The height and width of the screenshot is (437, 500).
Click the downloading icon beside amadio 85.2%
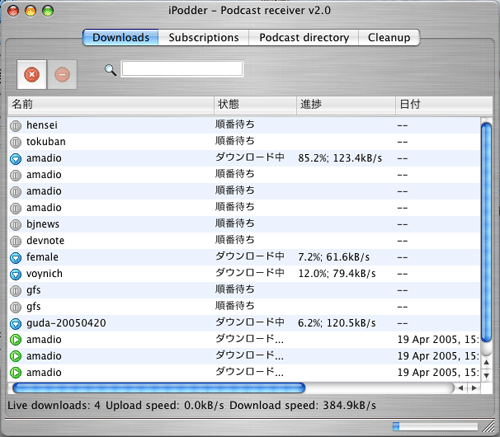tap(15, 159)
